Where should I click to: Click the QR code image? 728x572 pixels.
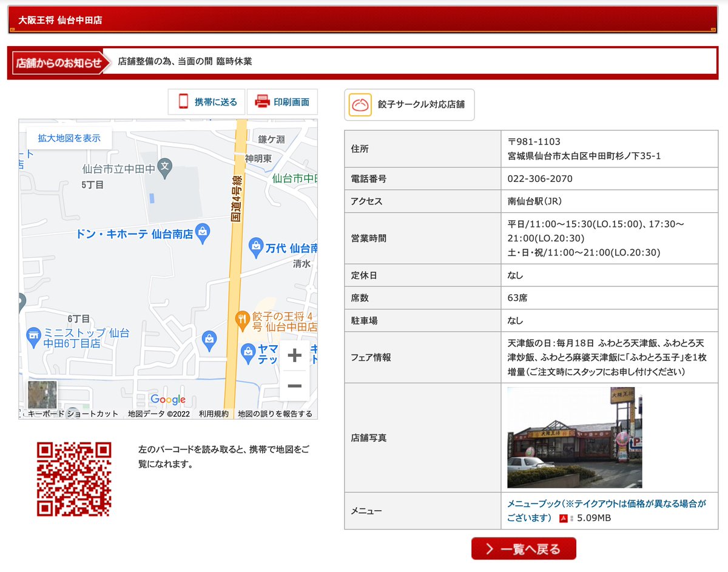tap(74, 479)
